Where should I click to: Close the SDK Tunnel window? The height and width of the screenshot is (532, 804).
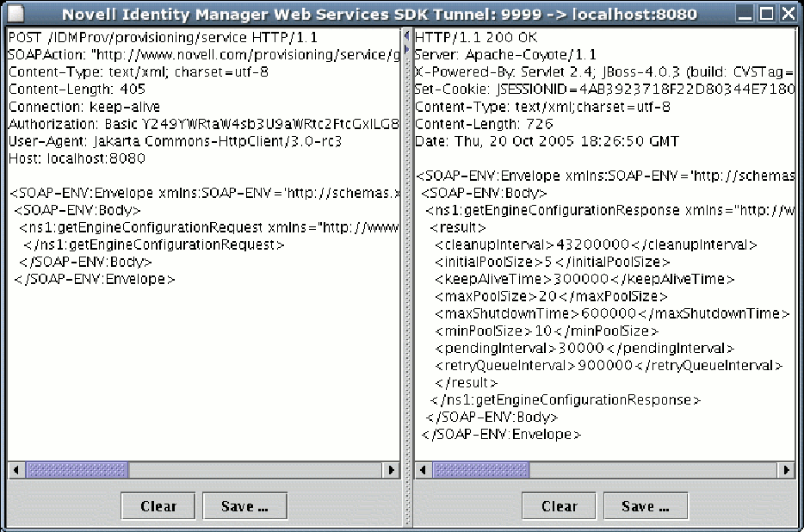click(789, 13)
